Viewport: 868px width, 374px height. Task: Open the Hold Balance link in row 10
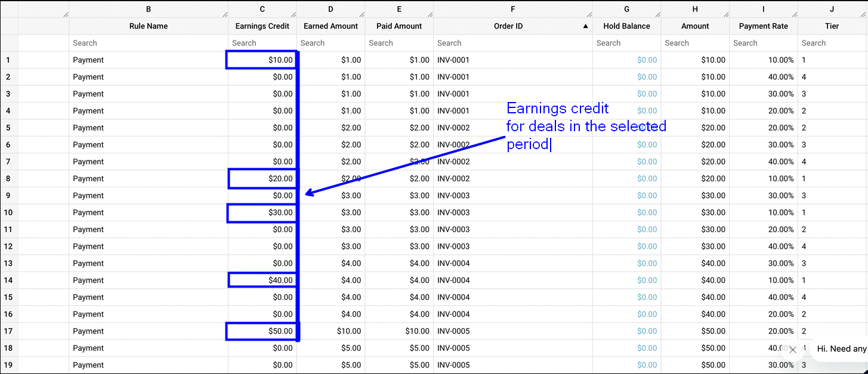point(647,213)
